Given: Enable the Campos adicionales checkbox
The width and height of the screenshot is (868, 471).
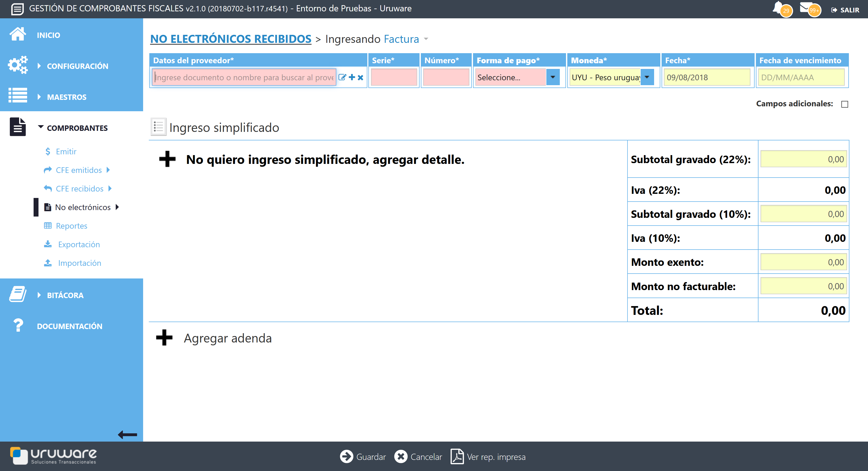Looking at the screenshot, I should click(844, 104).
